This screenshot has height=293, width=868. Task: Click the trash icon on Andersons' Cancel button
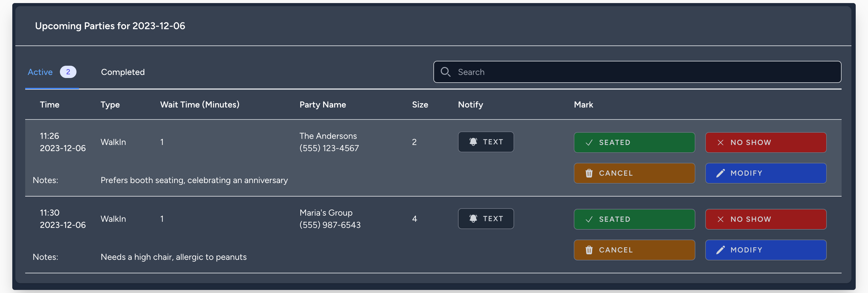(589, 173)
